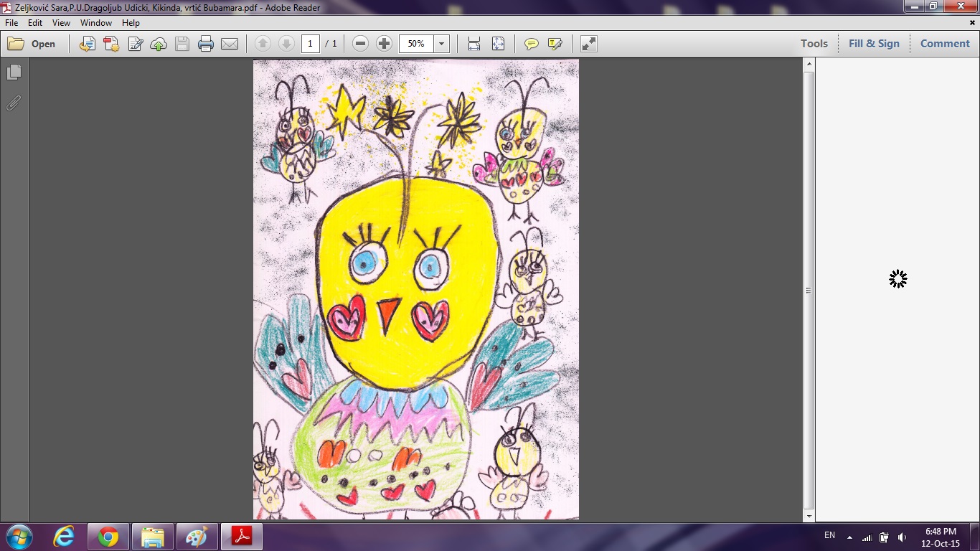
Task: Click the Create PDF icon
Action: pyautogui.click(x=111, y=44)
